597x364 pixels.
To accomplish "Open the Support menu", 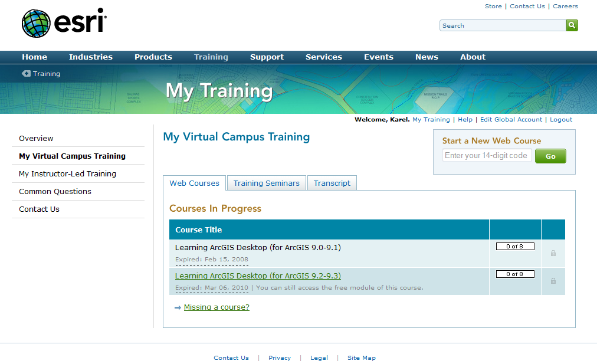I will tap(267, 57).
